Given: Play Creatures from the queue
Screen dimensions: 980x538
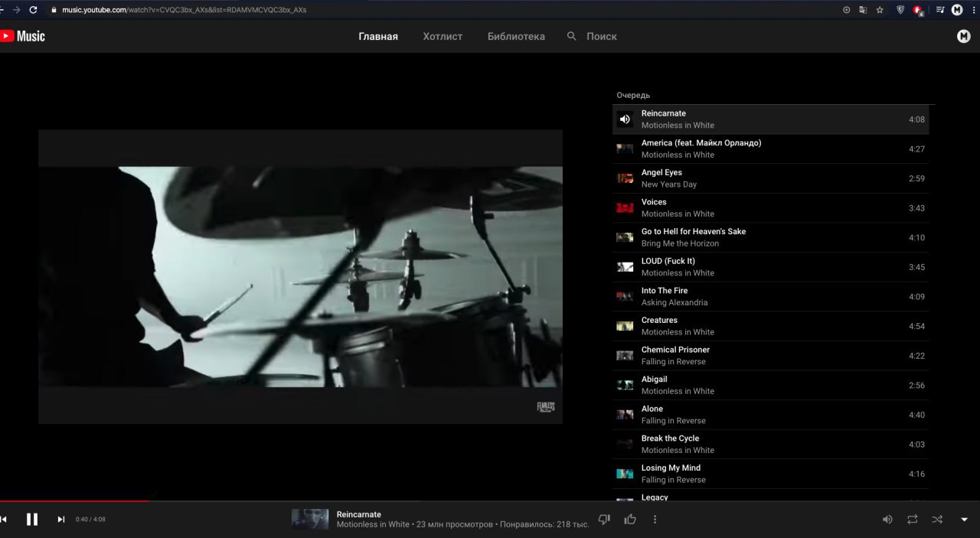Looking at the screenshot, I should 770,326.
